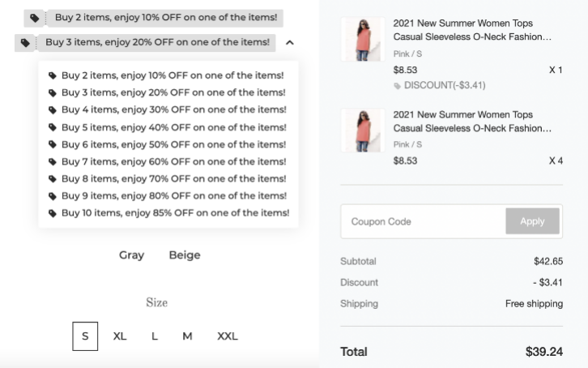Viewport: 588px width, 368px height.
Task: Click tag icon next to Buy 10 items offer
Action: coord(53,213)
